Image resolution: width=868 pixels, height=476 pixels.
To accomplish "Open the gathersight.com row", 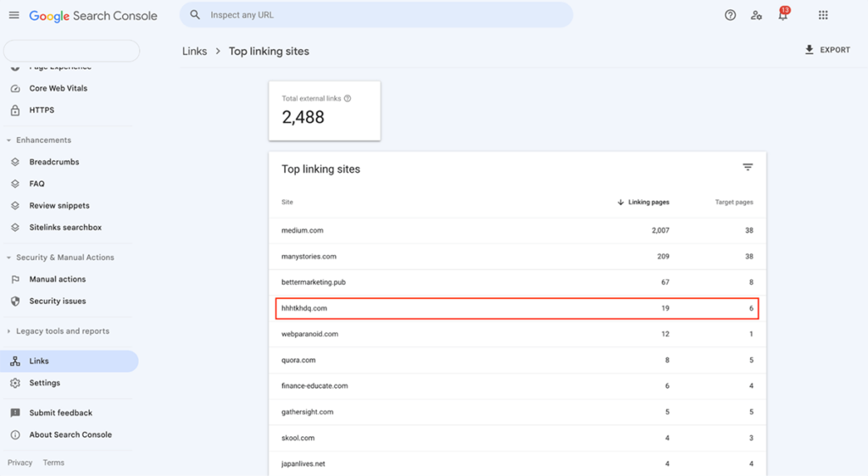I will click(x=517, y=412).
